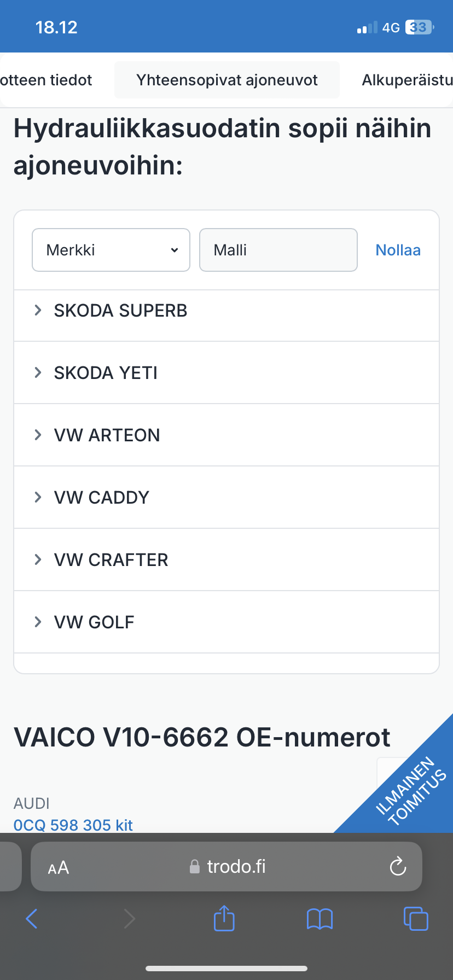Expand the VW GOLF row
The height and width of the screenshot is (980, 453).
pos(94,622)
